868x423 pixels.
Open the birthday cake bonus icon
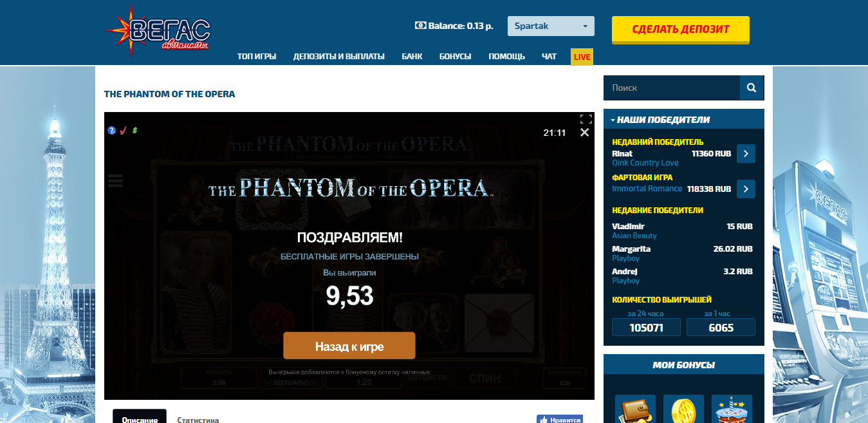coord(732,409)
